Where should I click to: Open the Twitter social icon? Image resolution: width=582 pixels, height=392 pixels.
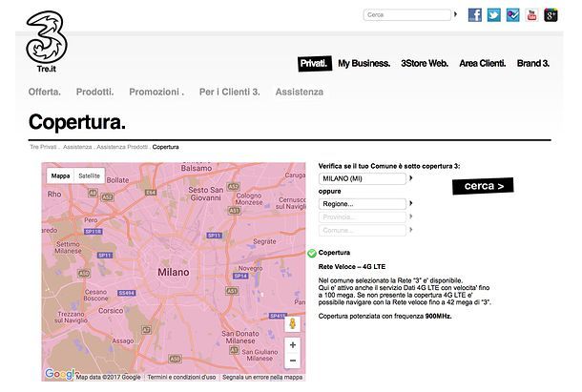coord(493,15)
